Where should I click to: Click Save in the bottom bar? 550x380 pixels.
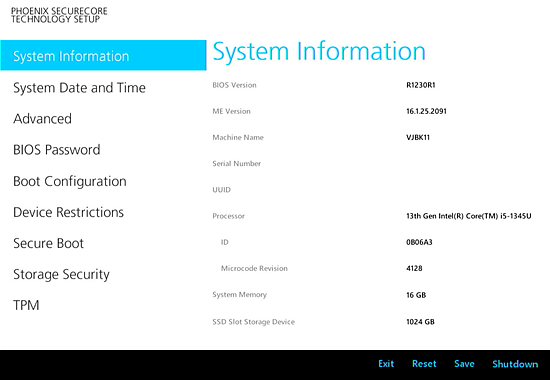point(464,364)
